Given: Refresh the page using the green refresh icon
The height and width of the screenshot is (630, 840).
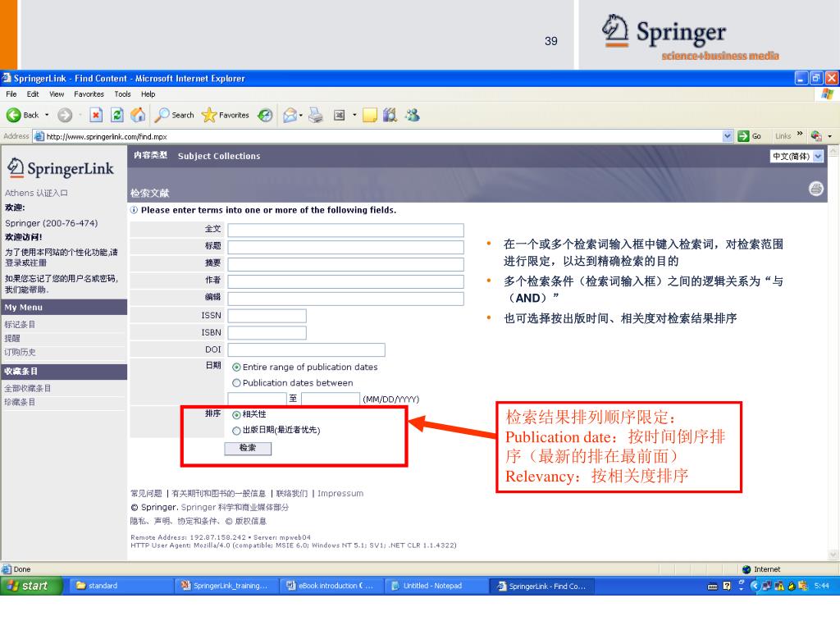Looking at the screenshot, I should pyautogui.click(x=116, y=115).
